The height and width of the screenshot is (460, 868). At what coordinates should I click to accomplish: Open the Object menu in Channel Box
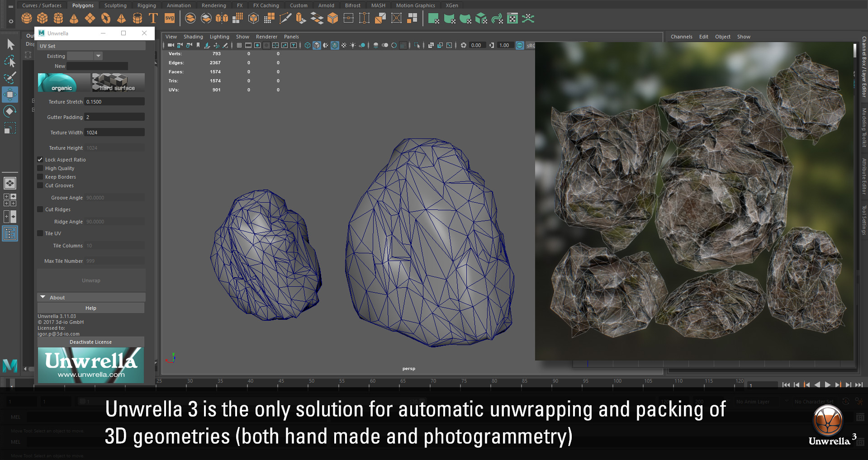(x=722, y=37)
